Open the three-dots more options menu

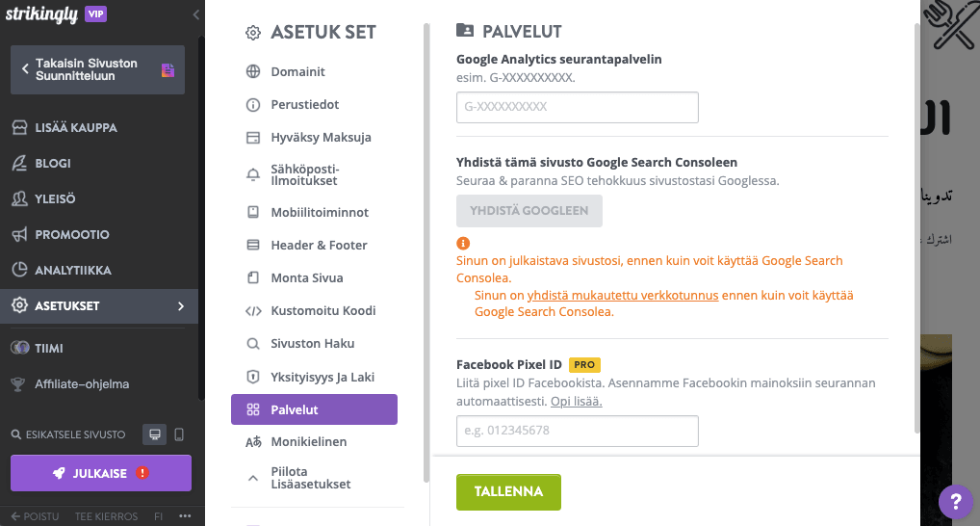tap(184, 516)
